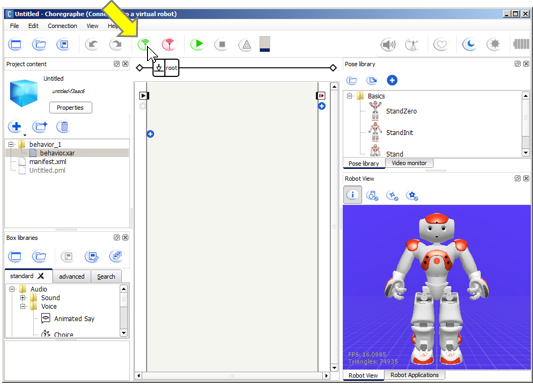Click the animation mode robot icon
The width and height of the screenshot is (533, 390).
tap(412, 45)
